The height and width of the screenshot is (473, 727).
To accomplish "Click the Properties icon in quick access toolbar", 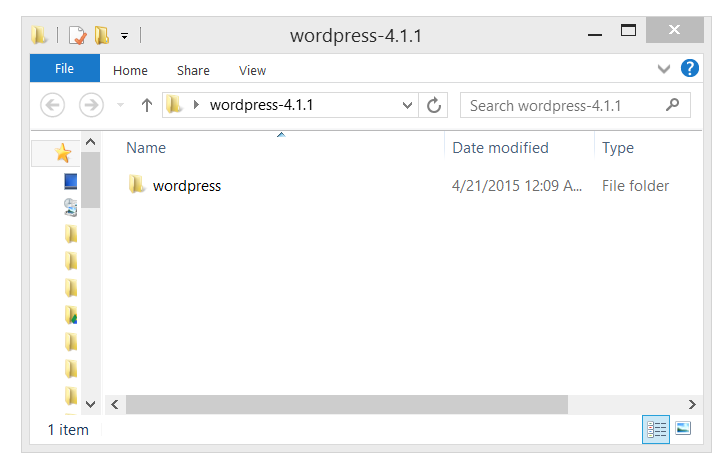I will [x=77, y=35].
